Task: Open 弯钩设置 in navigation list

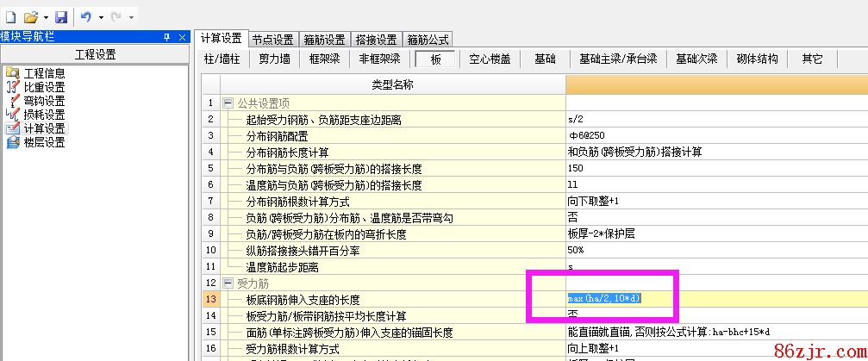Action: (43, 101)
